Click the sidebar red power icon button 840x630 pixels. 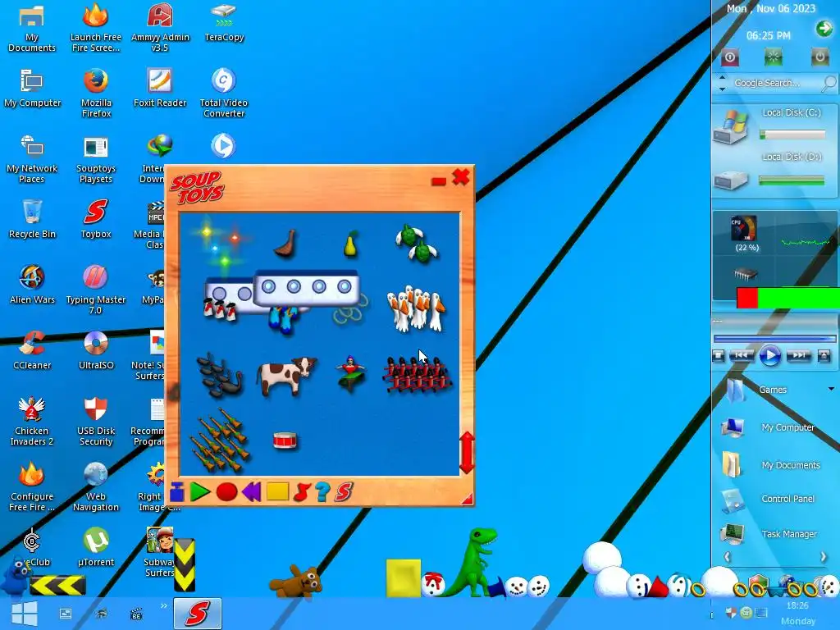[x=730, y=57]
